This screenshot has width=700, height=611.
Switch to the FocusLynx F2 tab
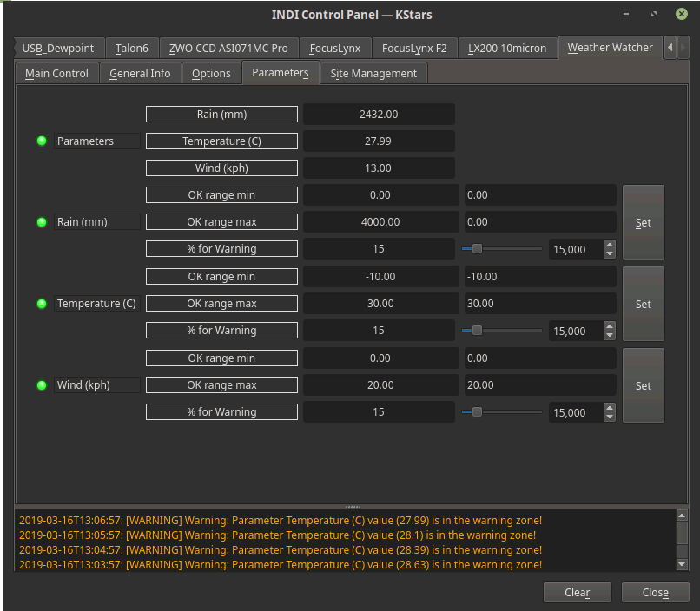click(414, 48)
